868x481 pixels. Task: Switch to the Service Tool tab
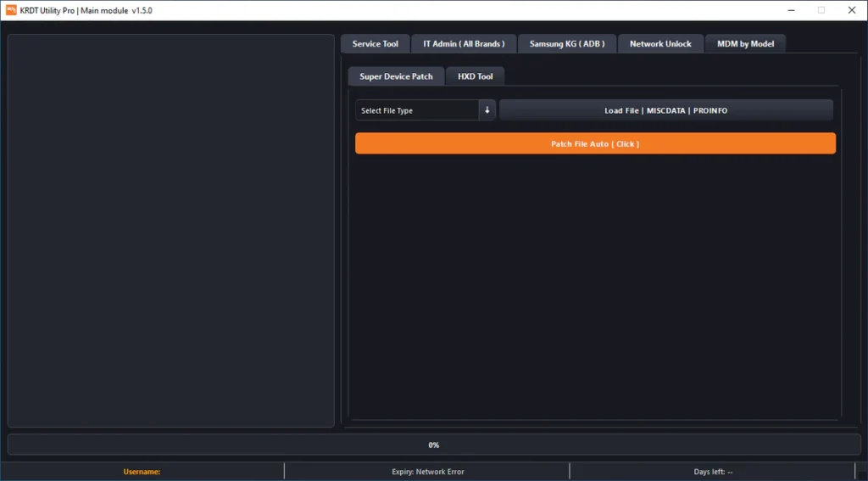pyautogui.click(x=376, y=44)
